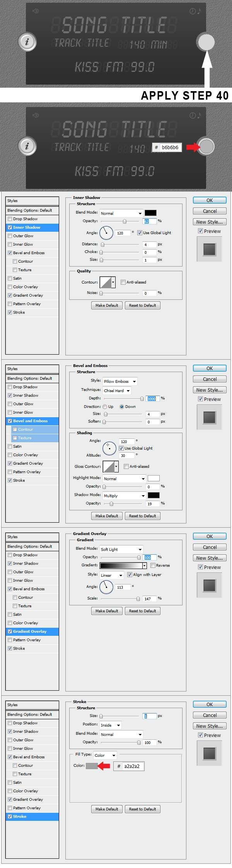Open the Style dropdown showing Pillow Emboss

(x=120, y=381)
